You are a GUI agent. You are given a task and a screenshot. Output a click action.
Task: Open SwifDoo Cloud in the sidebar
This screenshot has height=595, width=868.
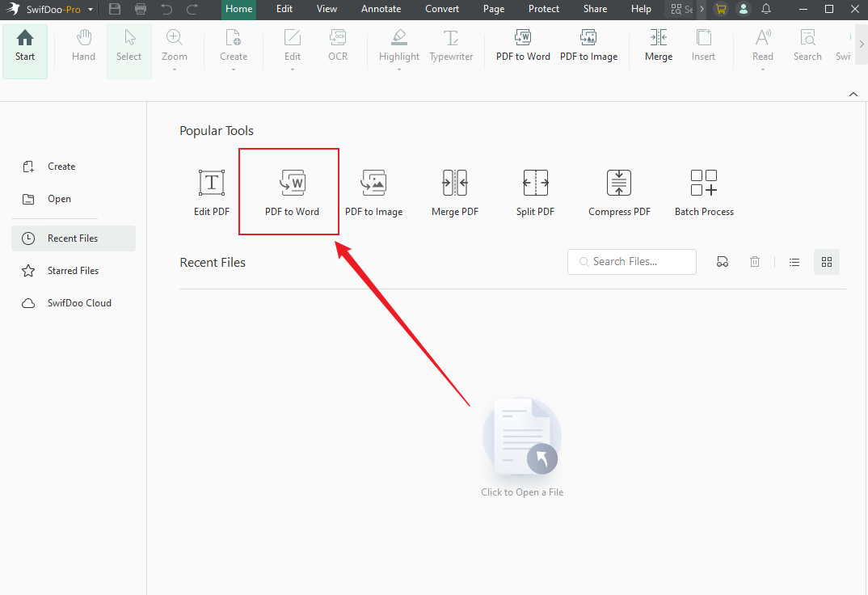tap(66, 303)
